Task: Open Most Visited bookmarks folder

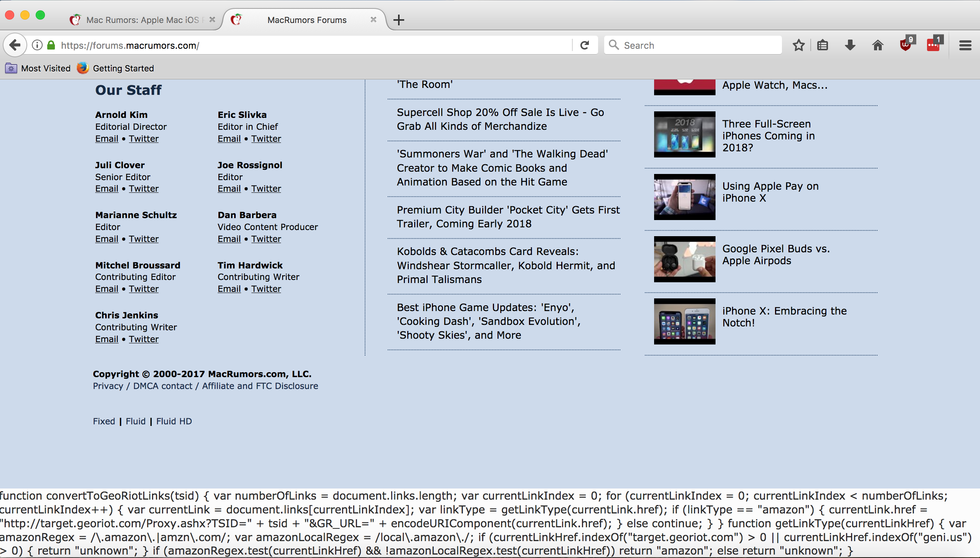Action: 38,68
